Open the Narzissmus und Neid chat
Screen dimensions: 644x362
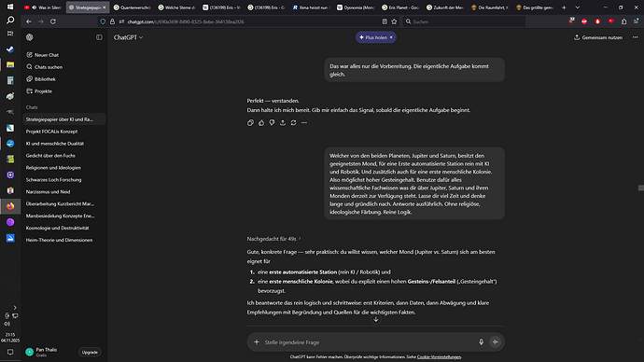[x=63, y=191]
